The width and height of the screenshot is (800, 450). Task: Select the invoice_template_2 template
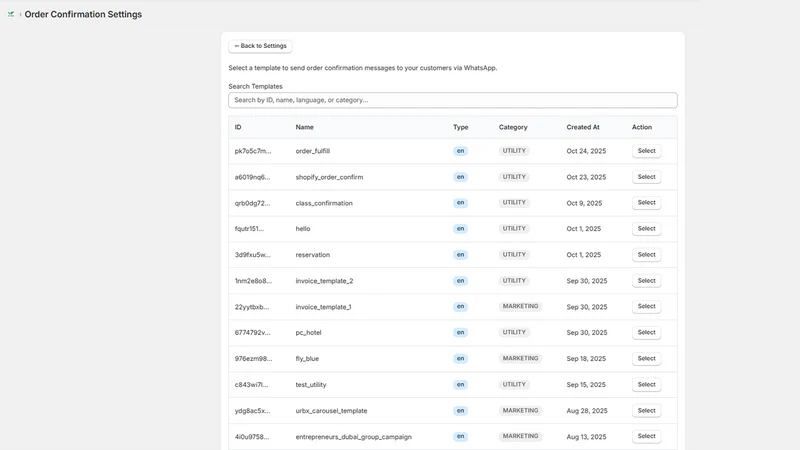[x=646, y=281]
